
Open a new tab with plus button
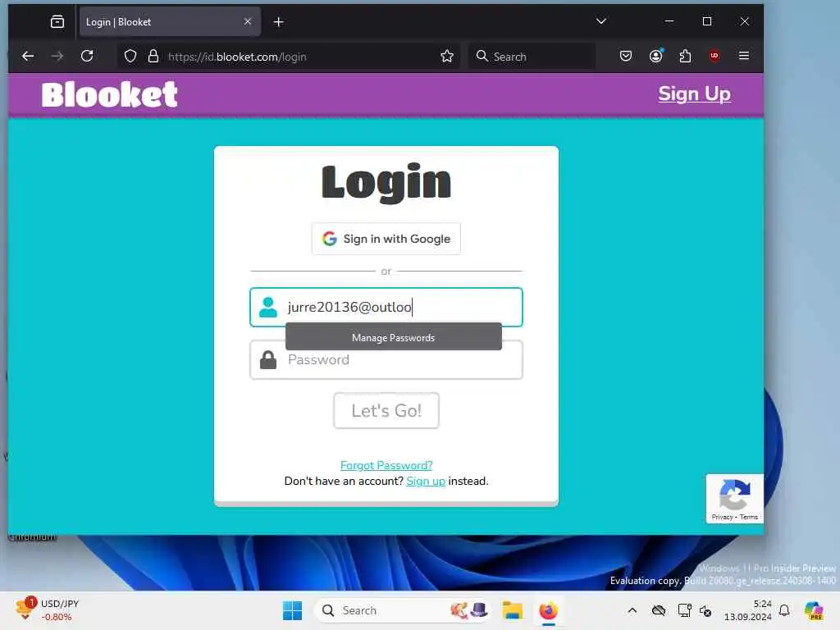[279, 22]
